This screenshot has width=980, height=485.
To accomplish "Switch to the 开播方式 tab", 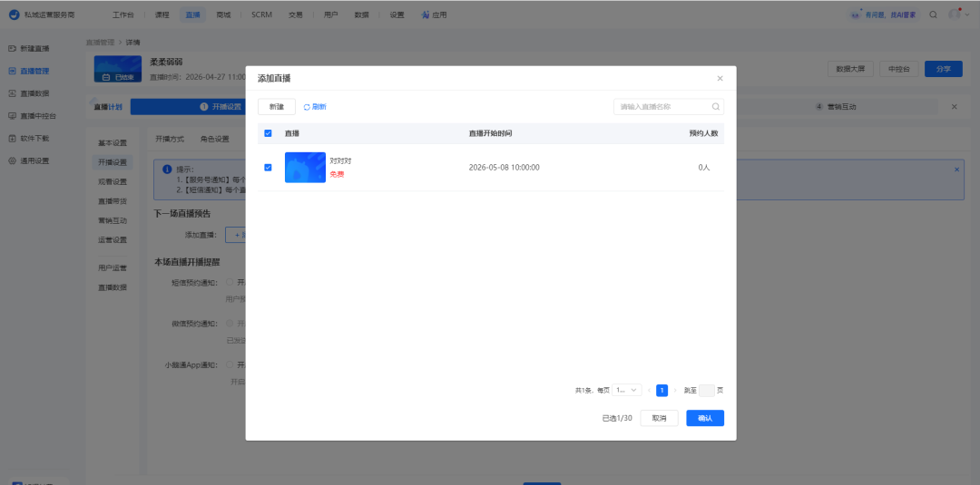I will click(x=170, y=140).
